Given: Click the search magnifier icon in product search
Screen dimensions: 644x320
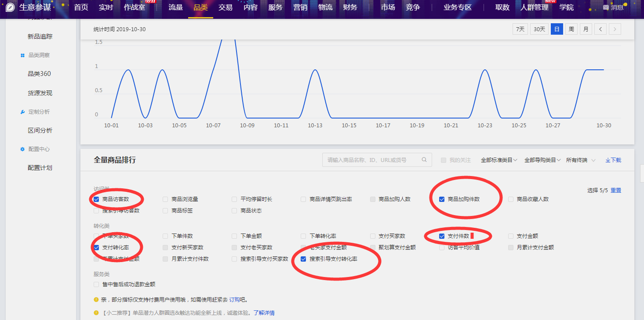Looking at the screenshot, I should pos(424,160).
